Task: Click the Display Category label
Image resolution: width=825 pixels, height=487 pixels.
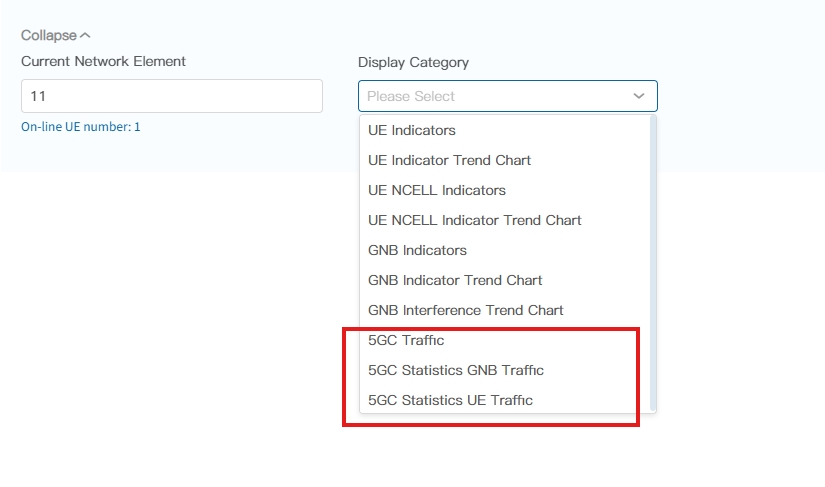Action: (x=413, y=62)
